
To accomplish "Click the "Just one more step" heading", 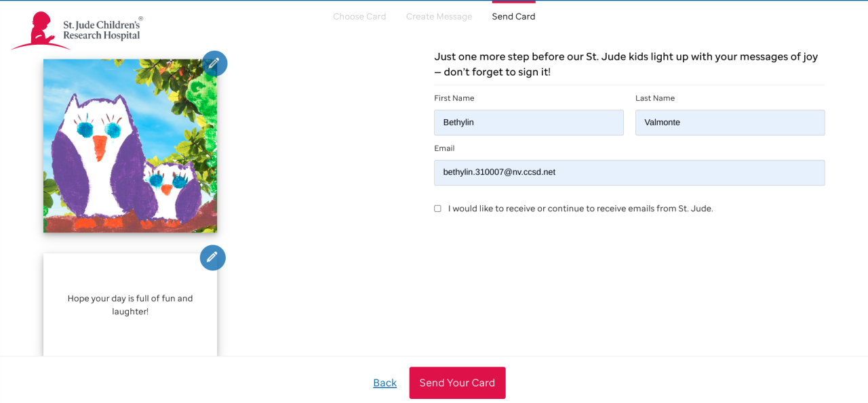I will 626,64.
